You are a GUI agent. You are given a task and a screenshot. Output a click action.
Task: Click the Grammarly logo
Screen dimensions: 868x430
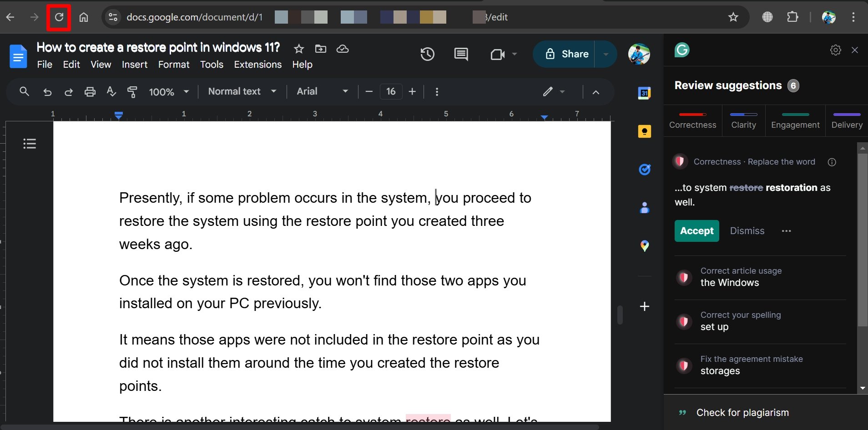pos(682,50)
